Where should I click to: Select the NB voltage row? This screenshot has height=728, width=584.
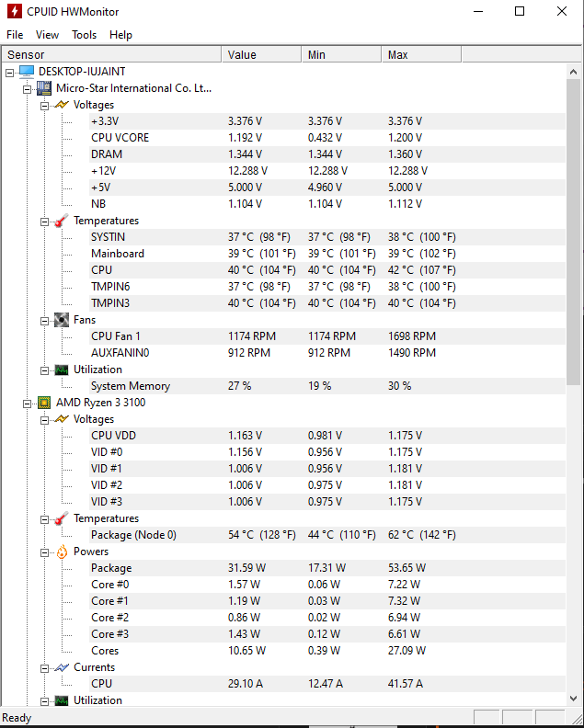tap(327, 204)
